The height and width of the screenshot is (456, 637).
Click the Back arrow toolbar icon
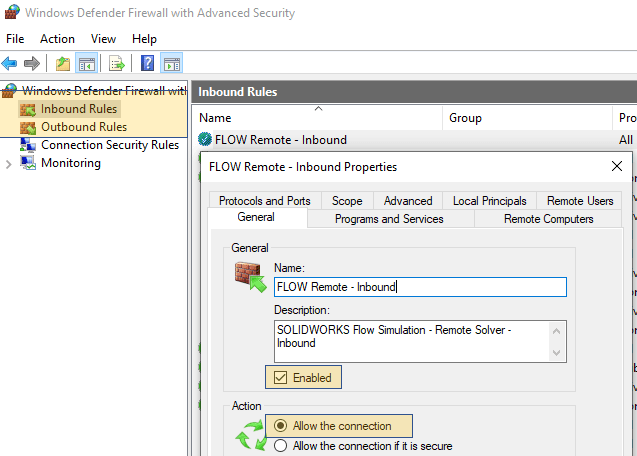coord(9,63)
